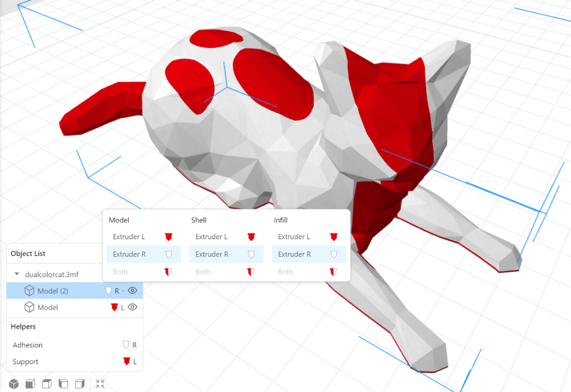Switch to the isometric view cube icon

coord(13,384)
